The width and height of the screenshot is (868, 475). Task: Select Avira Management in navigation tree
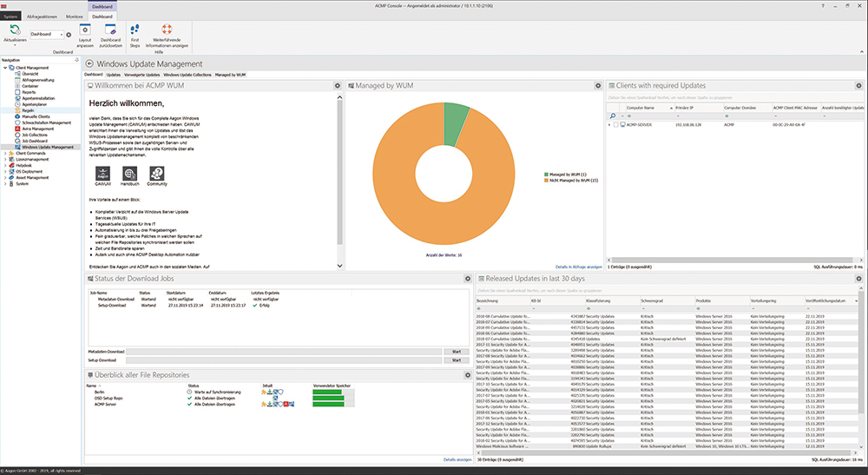(x=37, y=129)
